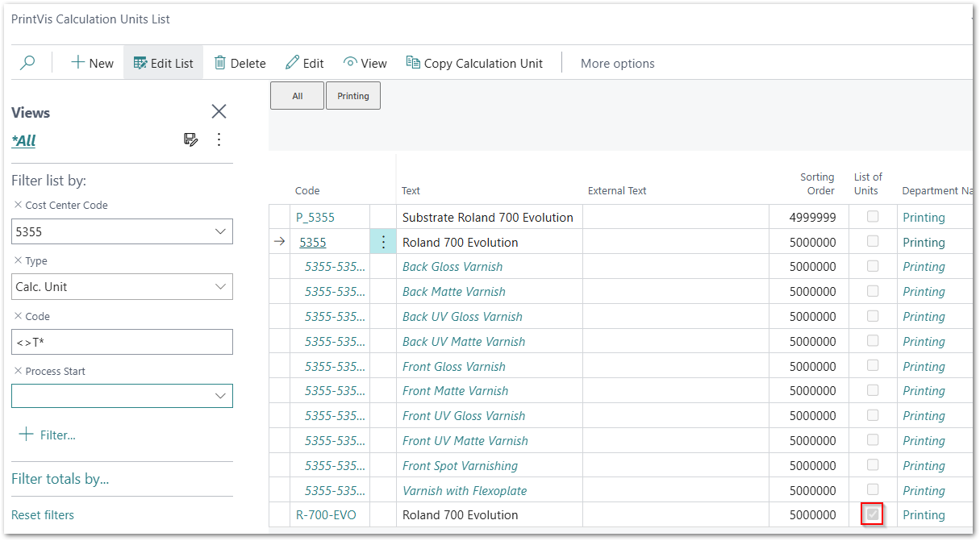Click Printing department in P_5355 row
Screen dimensions: 980x541
pyautogui.click(x=924, y=217)
